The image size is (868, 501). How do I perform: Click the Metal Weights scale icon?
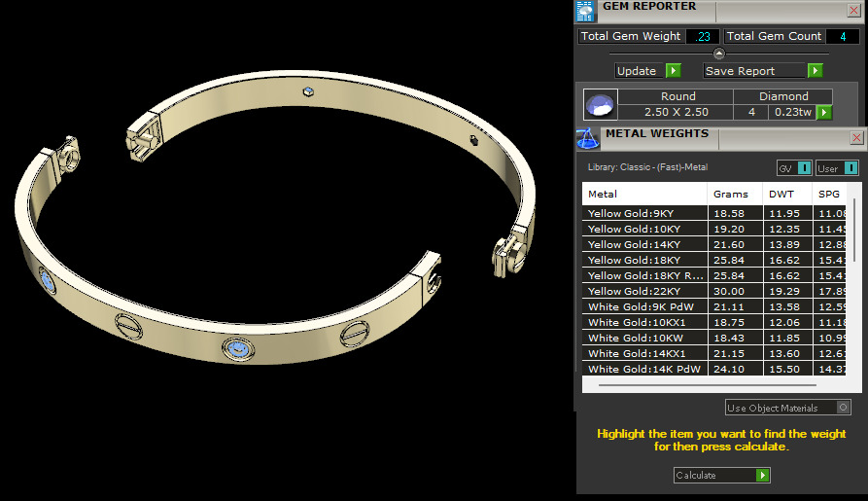(587, 138)
